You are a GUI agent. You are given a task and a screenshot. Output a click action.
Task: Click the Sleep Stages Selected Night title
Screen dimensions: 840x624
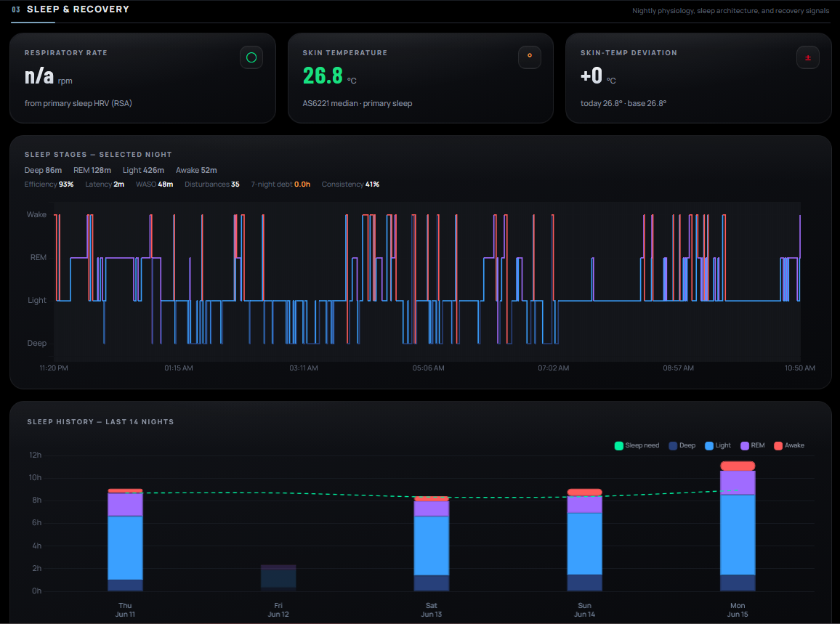[98, 155]
